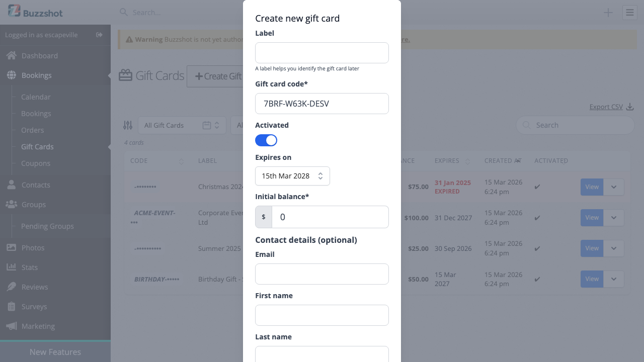The width and height of the screenshot is (644, 362).
Task: Click the Marketing megaphone icon
Action: pyautogui.click(x=11, y=326)
